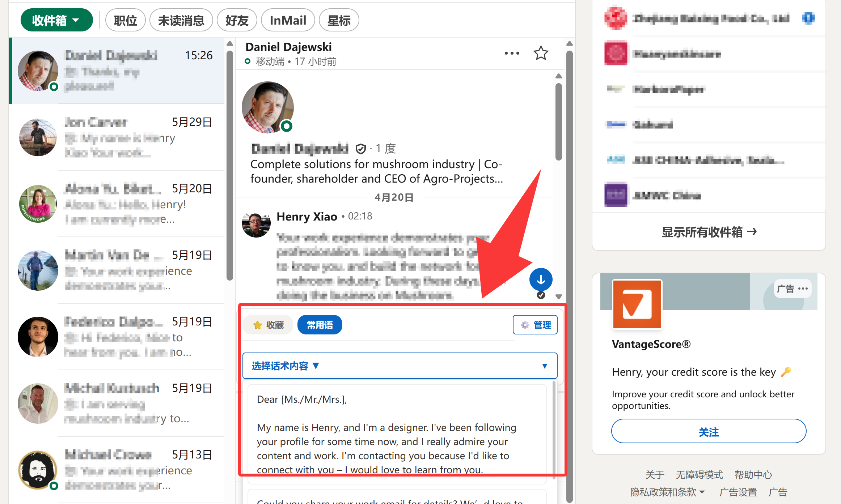
Task: Expand the 选择话术内容 dropdown
Action: point(400,366)
